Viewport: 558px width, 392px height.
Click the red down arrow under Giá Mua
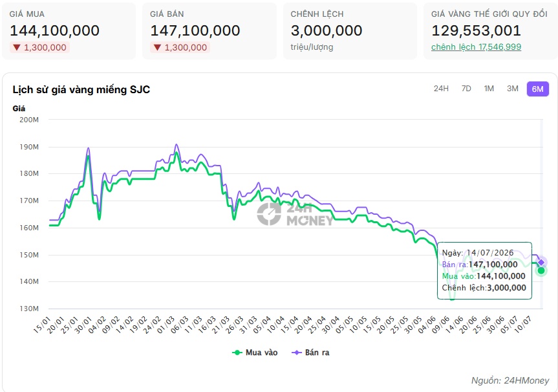(x=16, y=47)
